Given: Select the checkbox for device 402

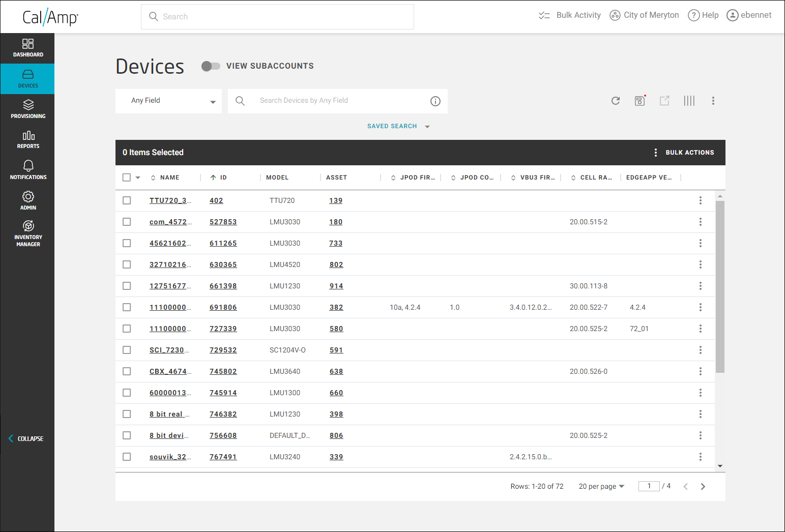Looking at the screenshot, I should pyautogui.click(x=127, y=200).
